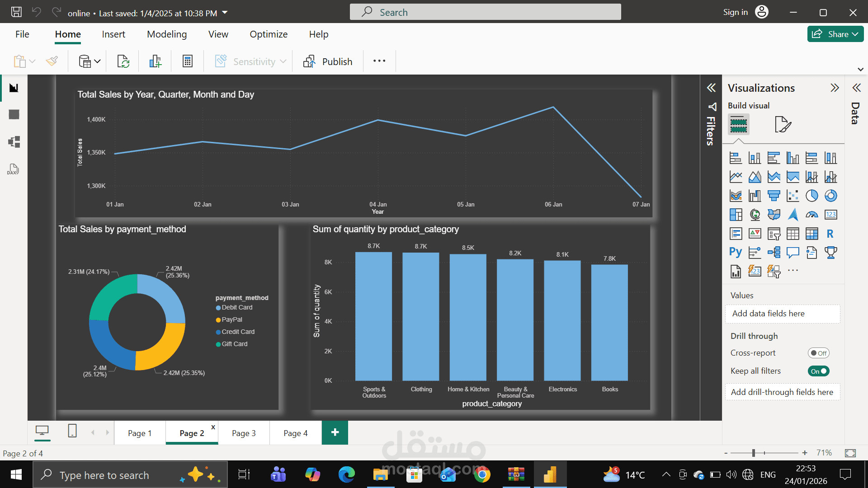Toggle the Cross-report switch
868x488 pixels.
[818, 353]
